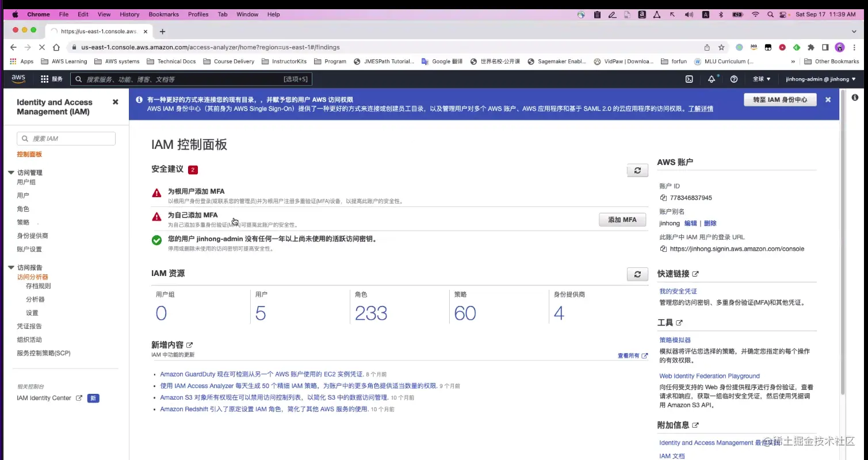Open the Amazon GuardDuty news link

click(x=262, y=374)
